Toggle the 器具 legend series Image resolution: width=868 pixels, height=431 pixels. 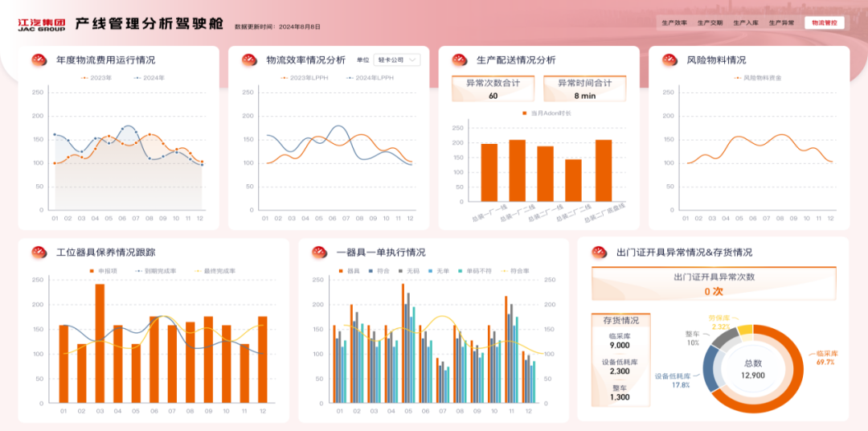click(349, 271)
